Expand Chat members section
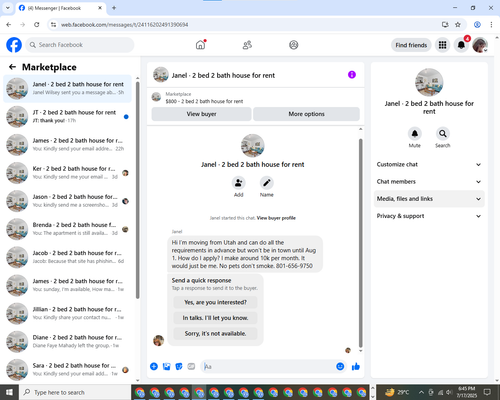Viewport: 500px width, 400px height. coord(429,182)
